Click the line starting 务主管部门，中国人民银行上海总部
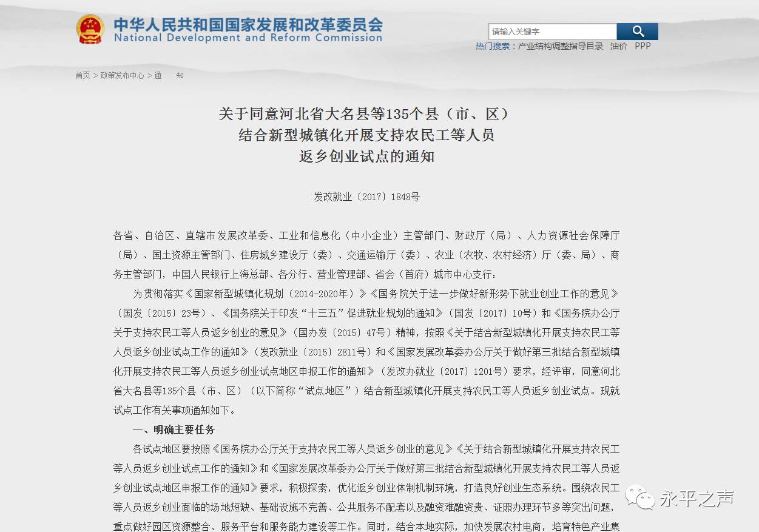 click(305, 274)
